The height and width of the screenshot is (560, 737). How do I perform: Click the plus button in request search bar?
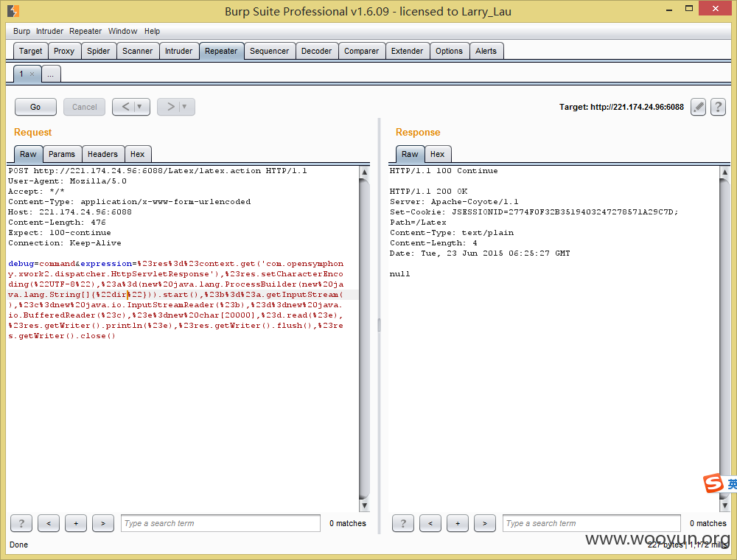pos(76,523)
